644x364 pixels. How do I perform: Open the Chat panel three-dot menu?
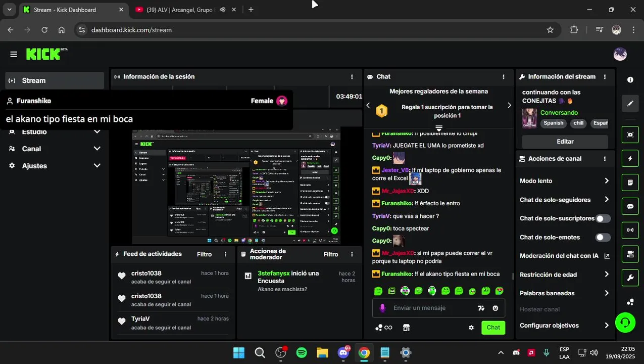point(504,77)
